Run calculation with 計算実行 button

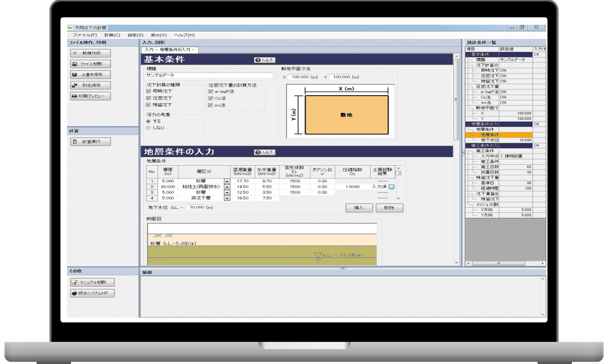pyautogui.click(x=90, y=141)
